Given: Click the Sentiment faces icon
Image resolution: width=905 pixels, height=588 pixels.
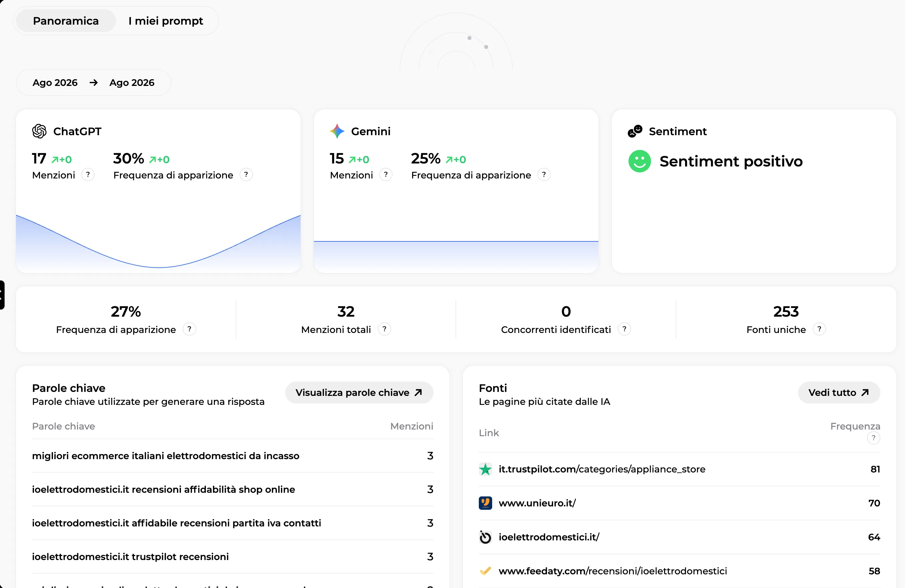Looking at the screenshot, I should (635, 131).
